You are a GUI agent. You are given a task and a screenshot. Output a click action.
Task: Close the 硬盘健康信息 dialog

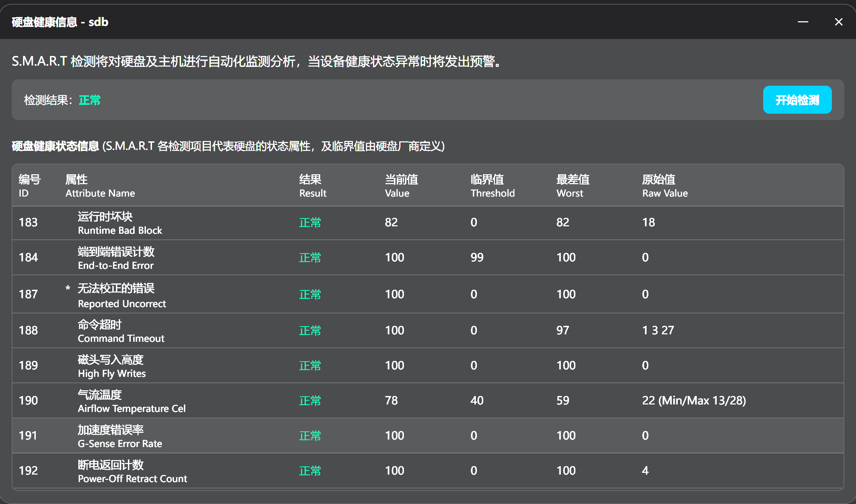tap(839, 22)
